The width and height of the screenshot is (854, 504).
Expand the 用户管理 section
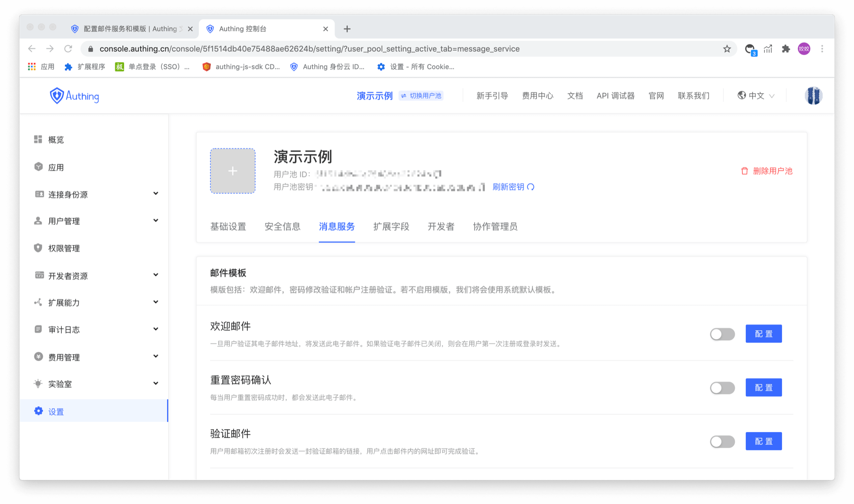coord(64,221)
